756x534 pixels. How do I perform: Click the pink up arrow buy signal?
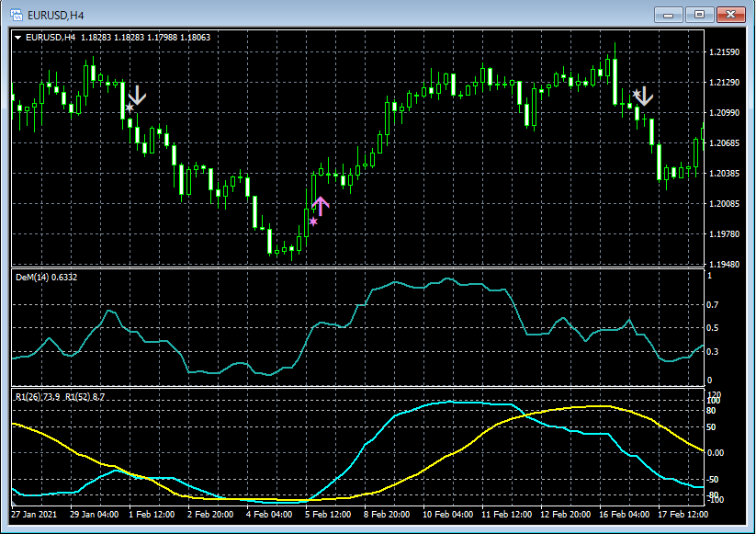pyautogui.click(x=320, y=205)
